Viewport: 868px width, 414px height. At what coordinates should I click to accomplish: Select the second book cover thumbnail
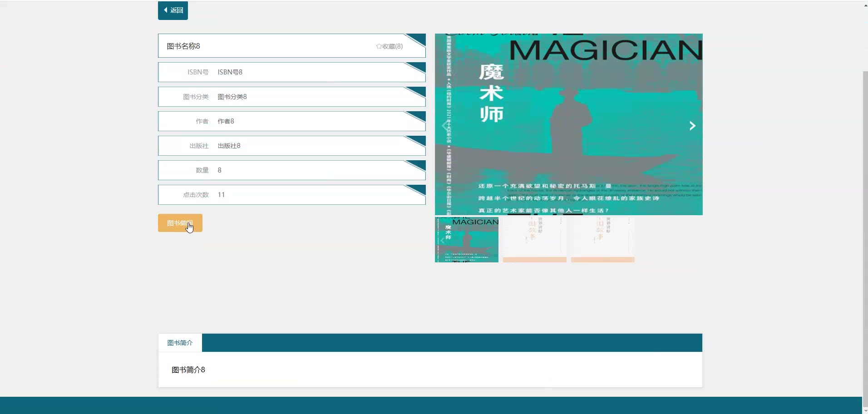pyautogui.click(x=535, y=240)
